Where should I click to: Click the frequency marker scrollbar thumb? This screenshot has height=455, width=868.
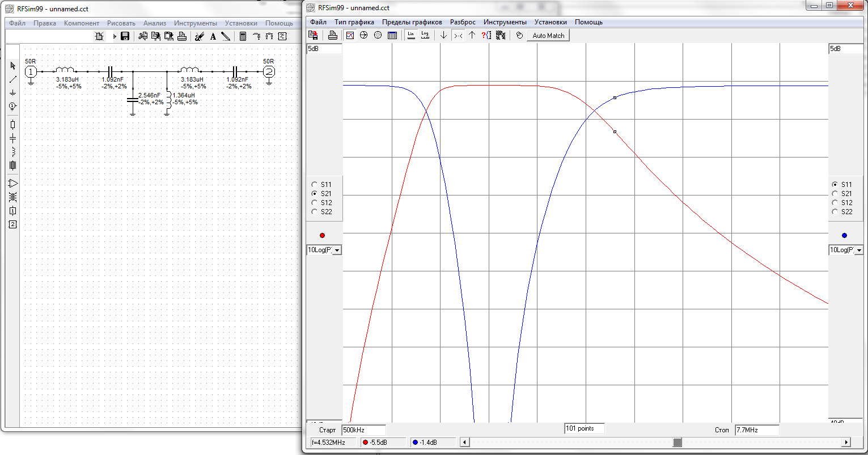pyautogui.click(x=678, y=442)
